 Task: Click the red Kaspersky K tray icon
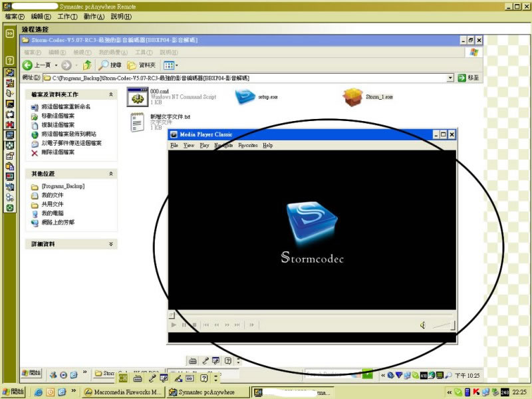476,392
